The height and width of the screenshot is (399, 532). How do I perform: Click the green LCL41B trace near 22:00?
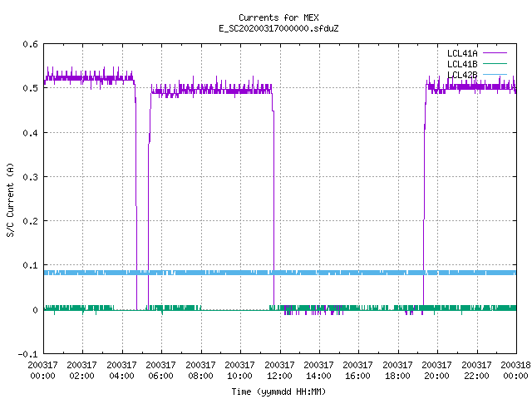point(476,308)
